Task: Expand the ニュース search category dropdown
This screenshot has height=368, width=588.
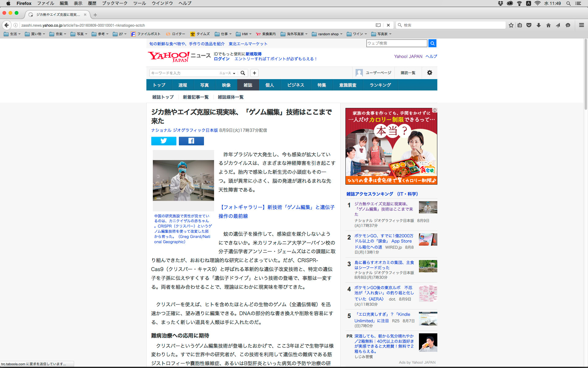Action: [227, 73]
